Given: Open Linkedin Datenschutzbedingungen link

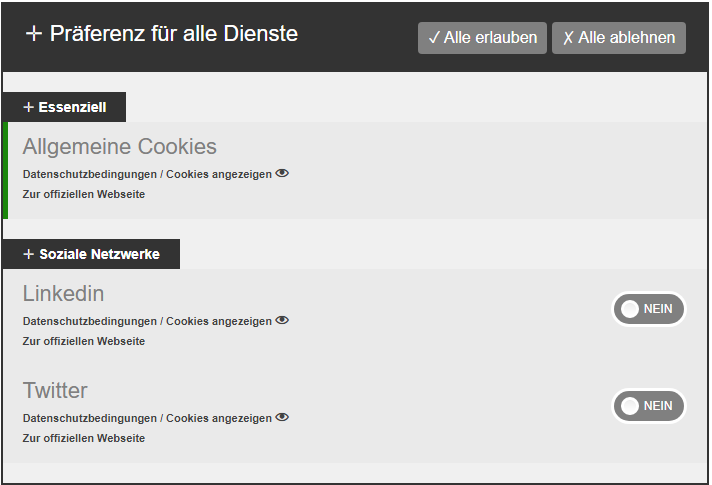Looking at the screenshot, I should 90,321.
